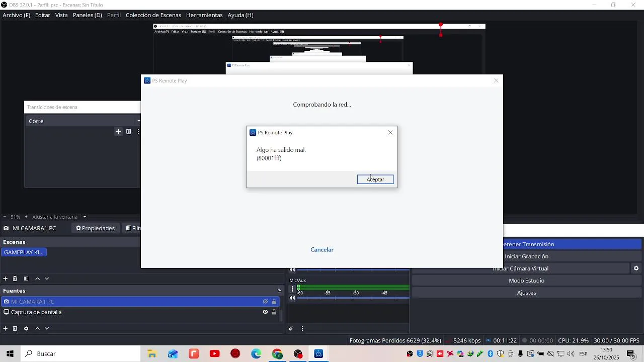644x362 pixels.
Task: Open Google Chrome from taskbar
Action: (277, 354)
